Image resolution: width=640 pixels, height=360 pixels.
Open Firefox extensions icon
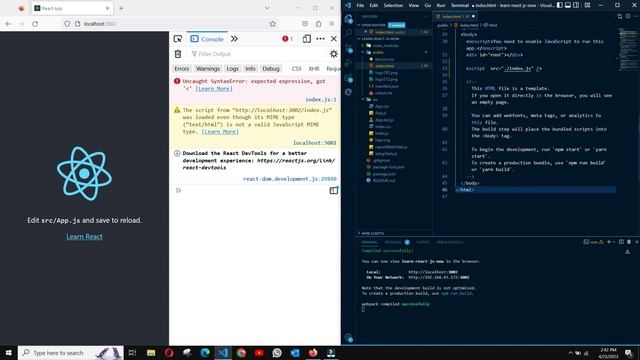[x=318, y=24]
